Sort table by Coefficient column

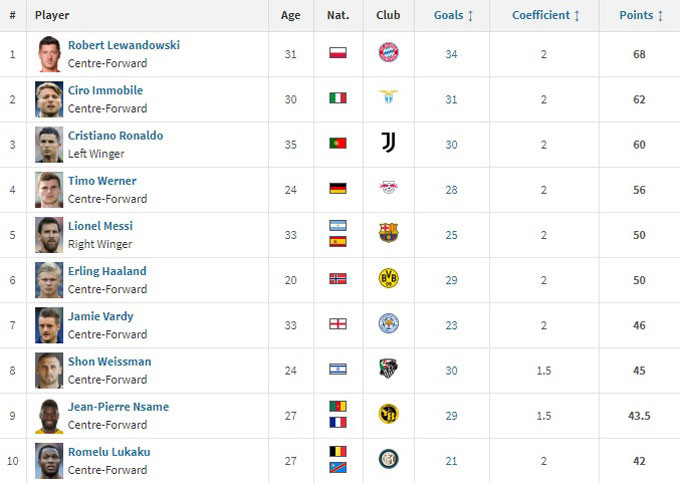547,15
